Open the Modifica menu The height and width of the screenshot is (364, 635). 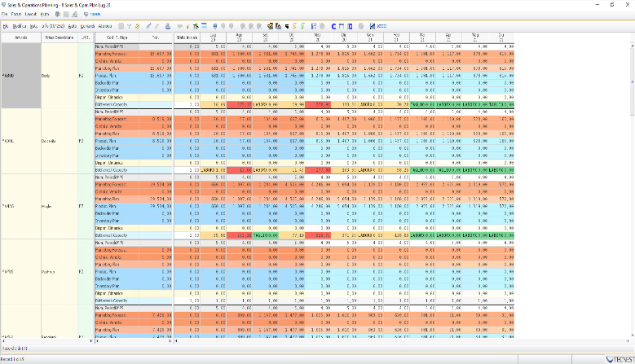[21, 26]
